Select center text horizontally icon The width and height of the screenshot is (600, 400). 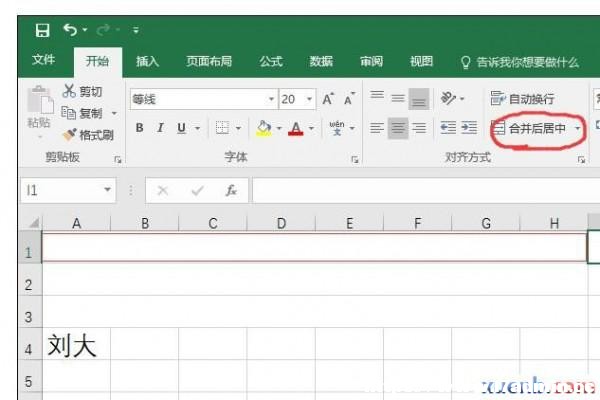point(398,128)
